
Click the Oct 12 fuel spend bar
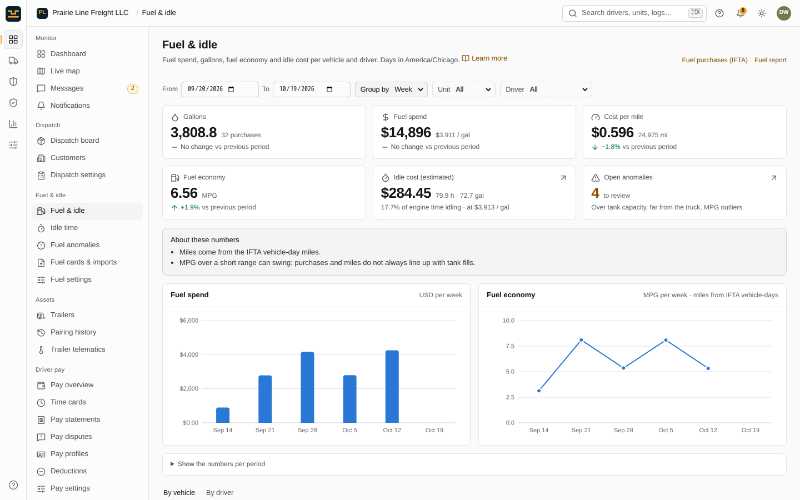click(x=392, y=387)
